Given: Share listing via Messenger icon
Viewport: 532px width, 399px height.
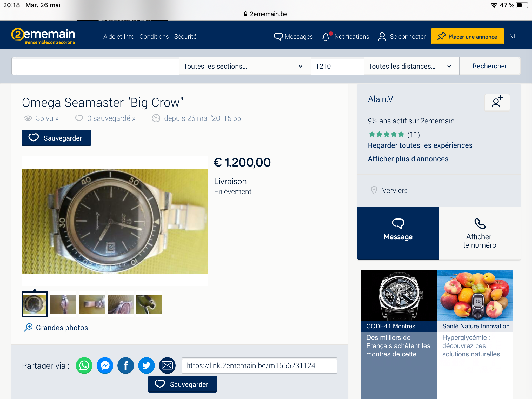Looking at the screenshot, I should click(105, 365).
